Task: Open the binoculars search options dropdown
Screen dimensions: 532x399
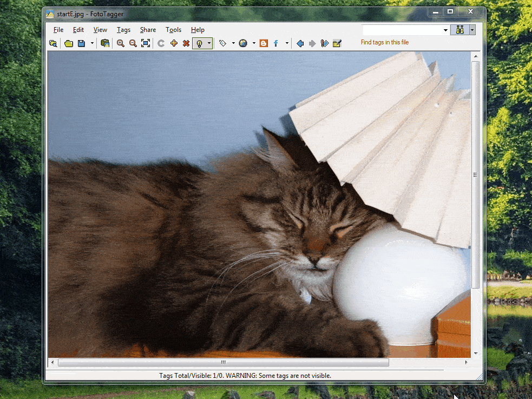Action: [x=472, y=30]
